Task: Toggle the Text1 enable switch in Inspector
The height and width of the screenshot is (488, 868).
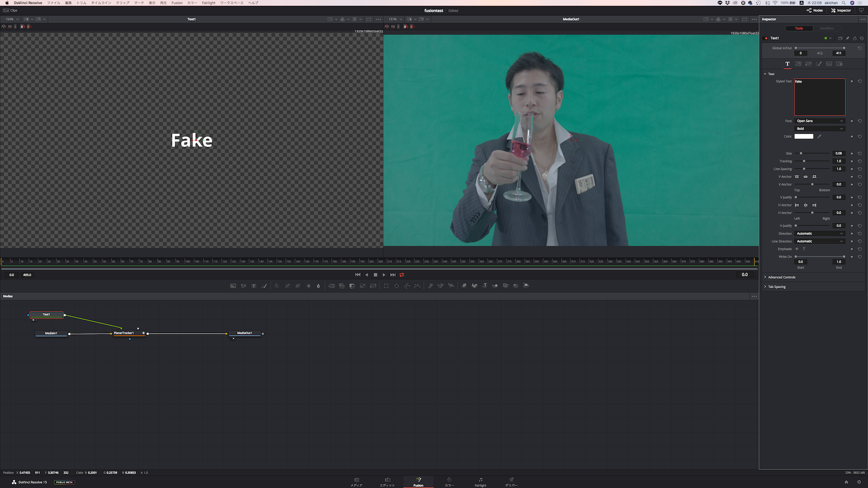Action: tap(766, 38)
